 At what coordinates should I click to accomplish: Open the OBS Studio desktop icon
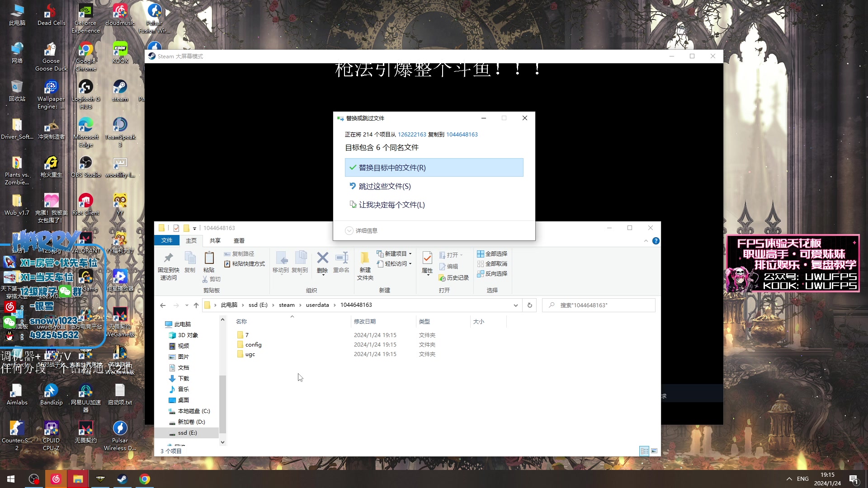86,167
